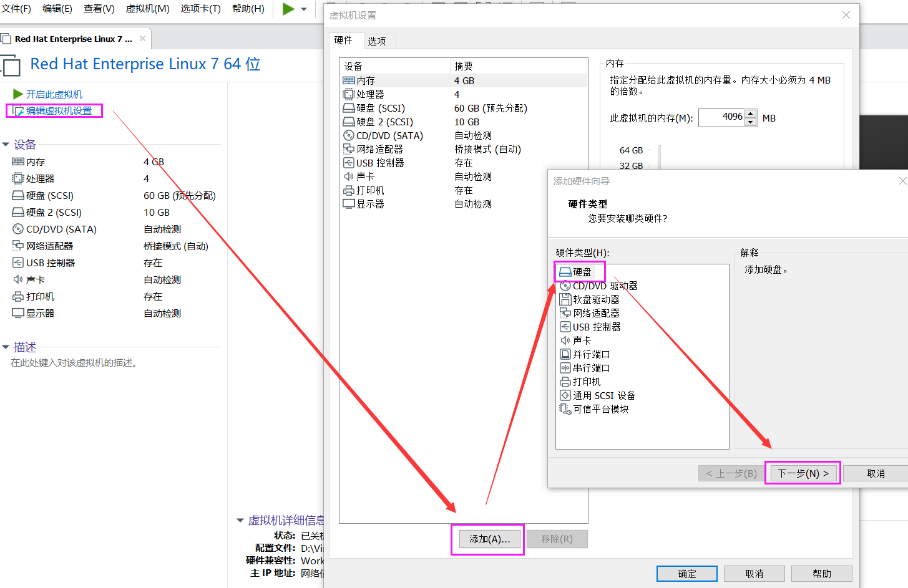Screen dimensions: 908x588
Task: Choose CD/DVD 驱动器 icon in hardware wizard
Action: (565, 286)
